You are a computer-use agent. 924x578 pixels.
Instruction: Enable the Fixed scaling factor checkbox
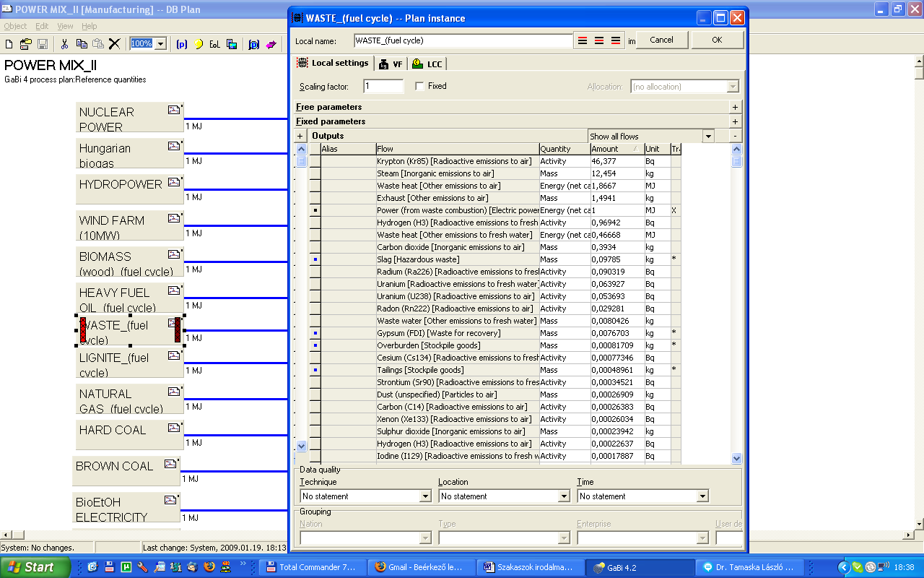(420, 86)
